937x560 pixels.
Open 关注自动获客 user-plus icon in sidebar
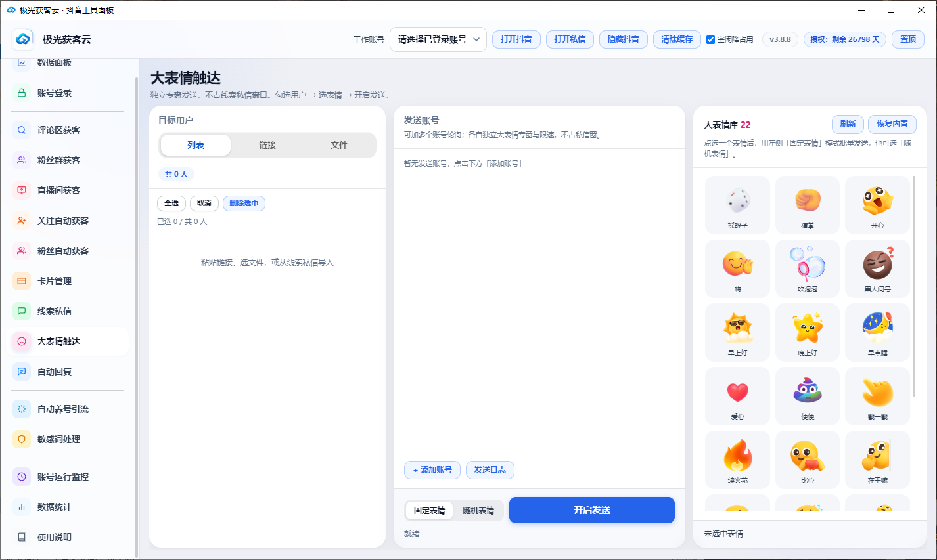coord(22,221)
